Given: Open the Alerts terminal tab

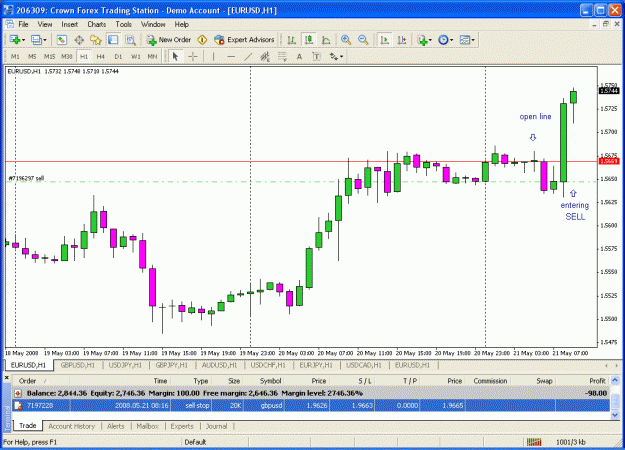Looking at the screenshot, I should point(116,426).
